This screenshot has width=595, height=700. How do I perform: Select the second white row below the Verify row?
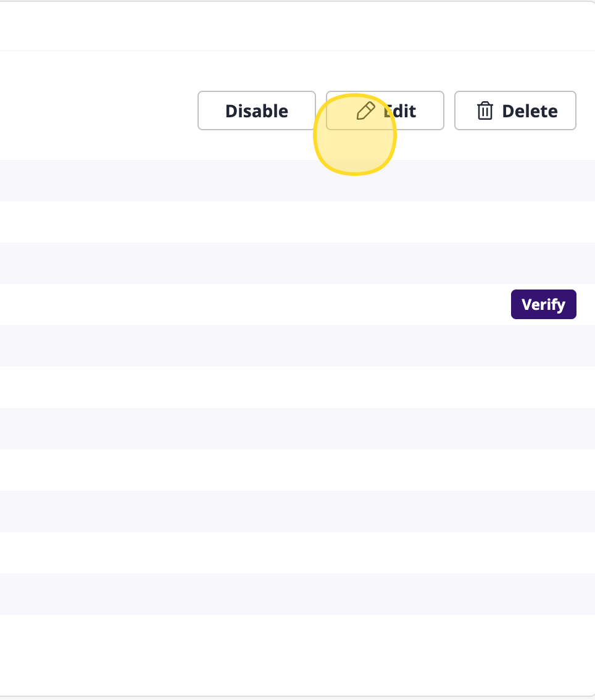(x=247, y=470)
